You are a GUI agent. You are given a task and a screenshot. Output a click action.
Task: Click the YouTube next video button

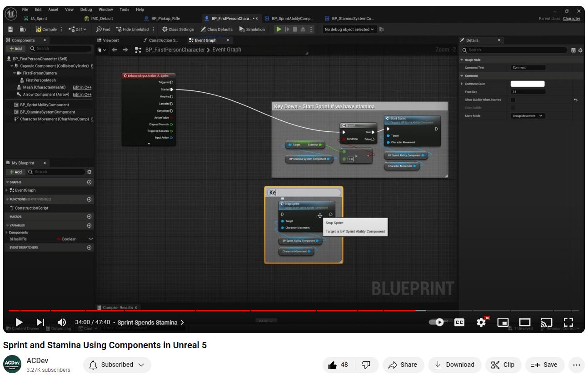click(x=40, y=322)
